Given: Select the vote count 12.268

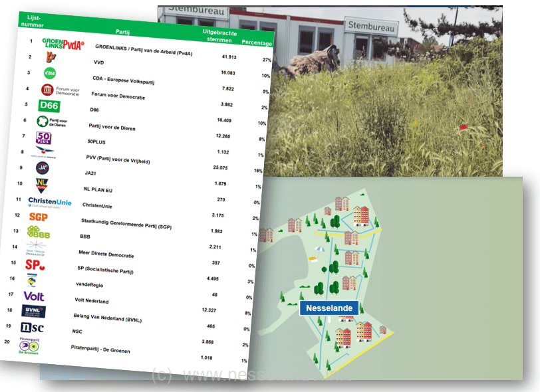Looking at the screenshot, I should pyautogui.click(x=223, y=136).
